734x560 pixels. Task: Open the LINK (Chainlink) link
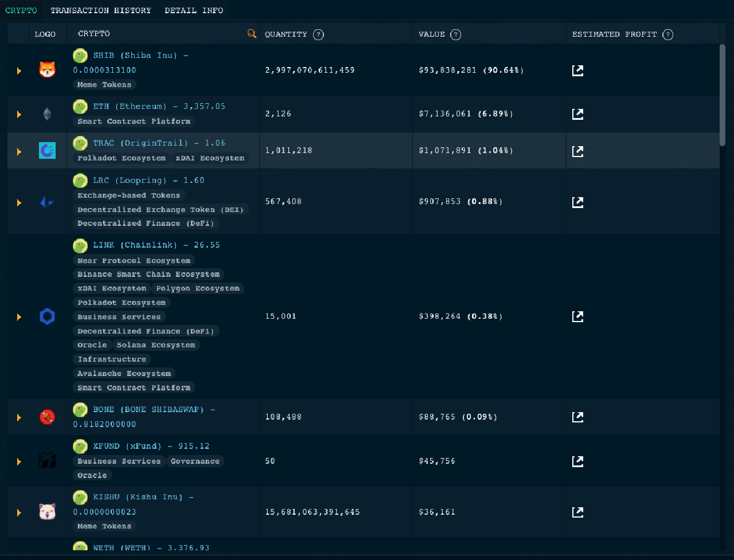coord(157,245)
